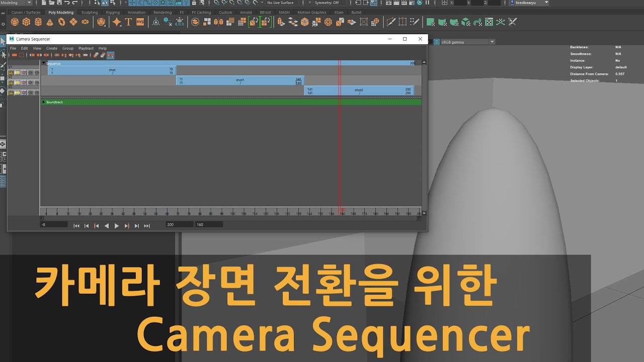644x362 pixels.
Task: Select the polygon plane shelf icon
Action: (73, 22)
